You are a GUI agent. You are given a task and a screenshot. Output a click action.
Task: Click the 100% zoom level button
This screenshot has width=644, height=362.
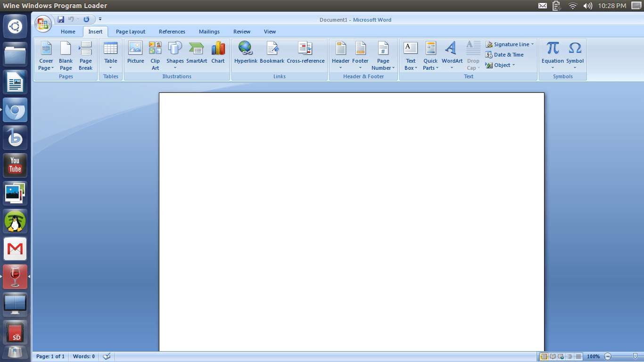pos(593,356)
